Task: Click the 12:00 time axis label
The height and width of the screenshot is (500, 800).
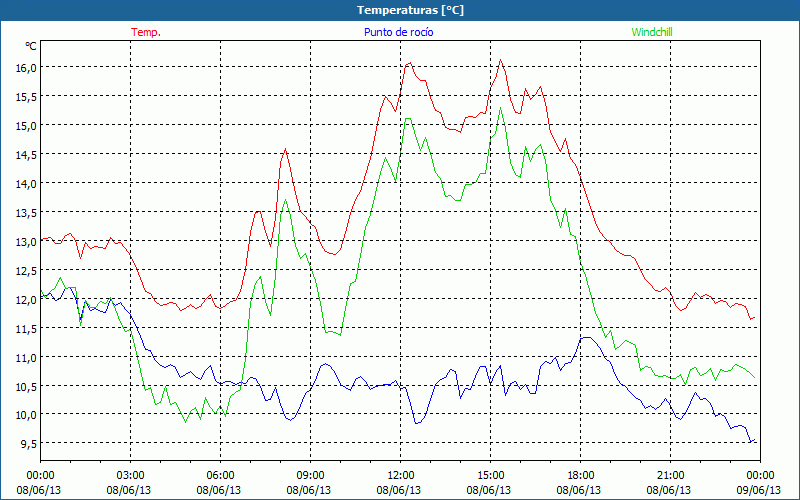Action: point(401,476)
